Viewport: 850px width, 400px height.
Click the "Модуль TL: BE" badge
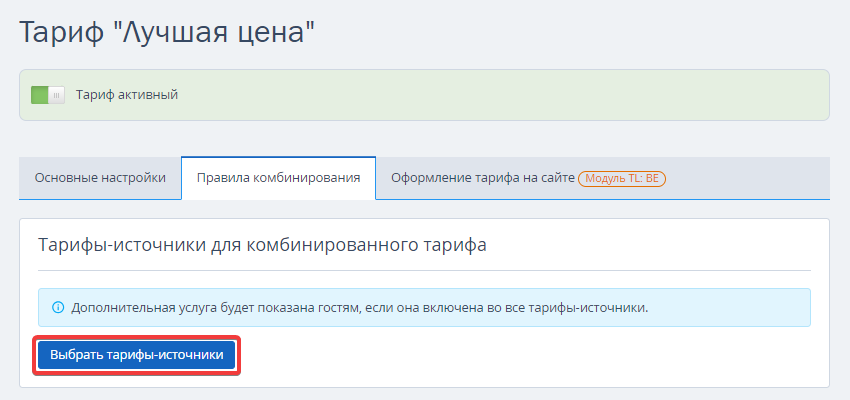click(x=622, y=178)
